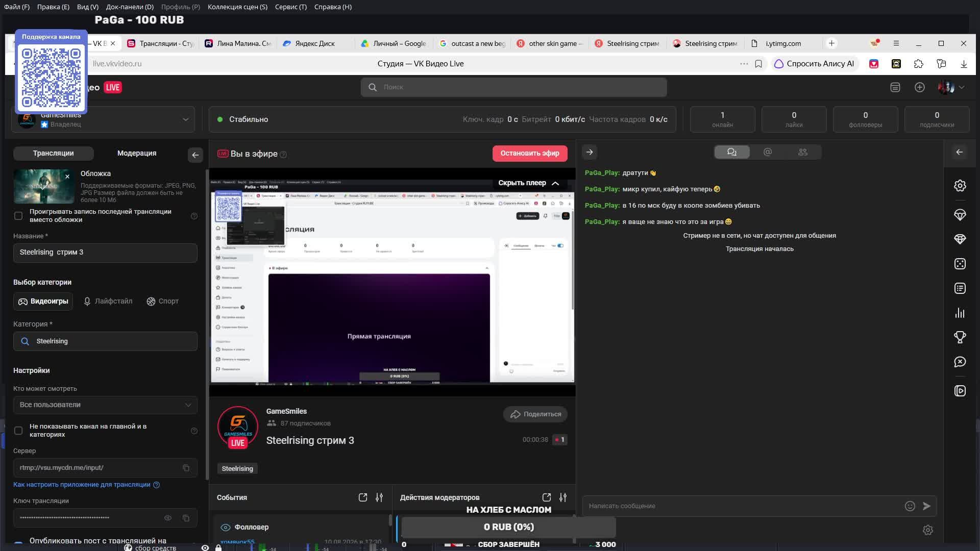
Task: Open the list icon next to the search bar
Action: 895,87
